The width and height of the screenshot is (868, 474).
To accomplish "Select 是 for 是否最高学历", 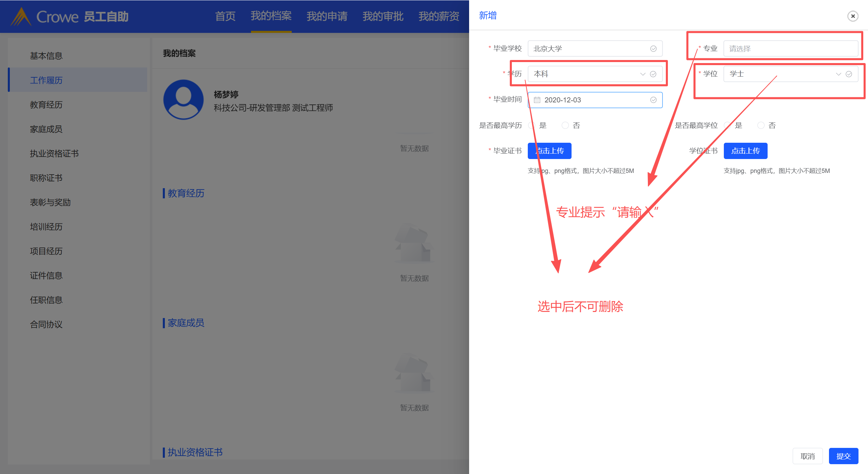I will pos(532,125).
